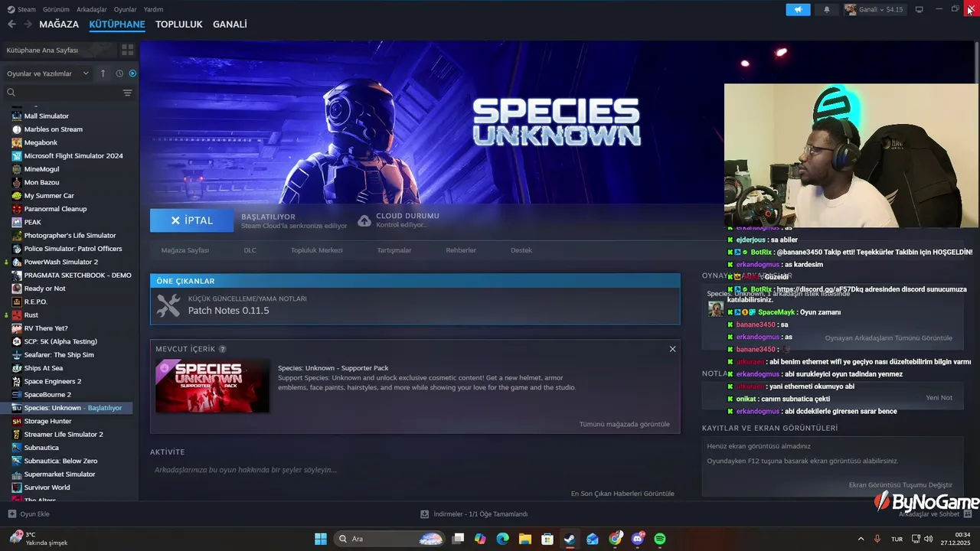The width and height of the screenshot is (980, 551).
Task: Open the Görünüm menu
Action: (56, 9)
